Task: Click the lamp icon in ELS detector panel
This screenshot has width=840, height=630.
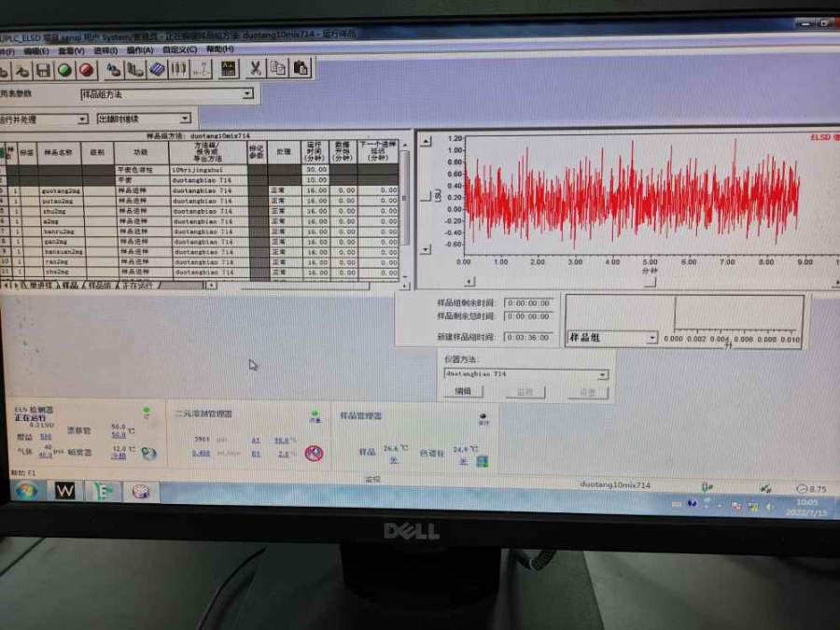Action: [148, 454]
